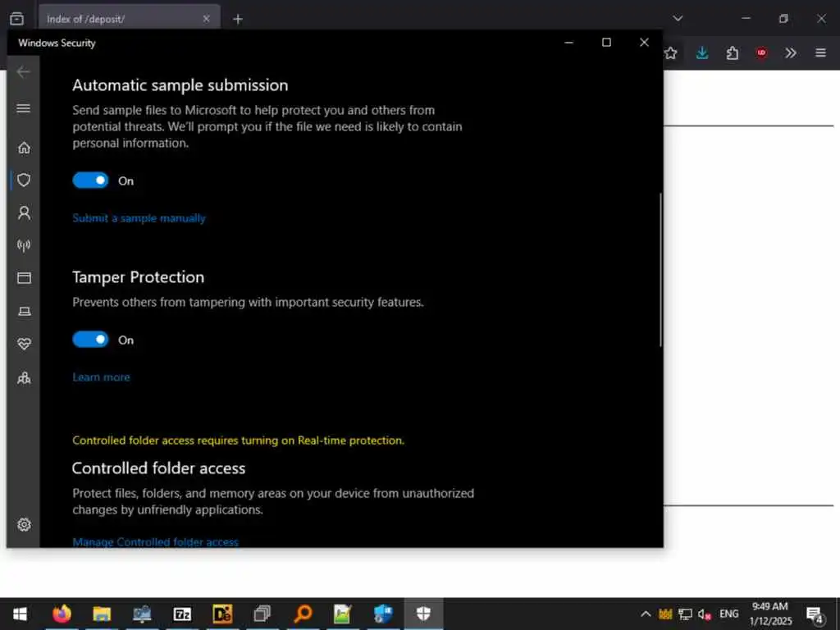Image resolution: width=840 pixels, height=630 pixels.
Task: Maximize the Windows Security window
Action: coord(606,43)
